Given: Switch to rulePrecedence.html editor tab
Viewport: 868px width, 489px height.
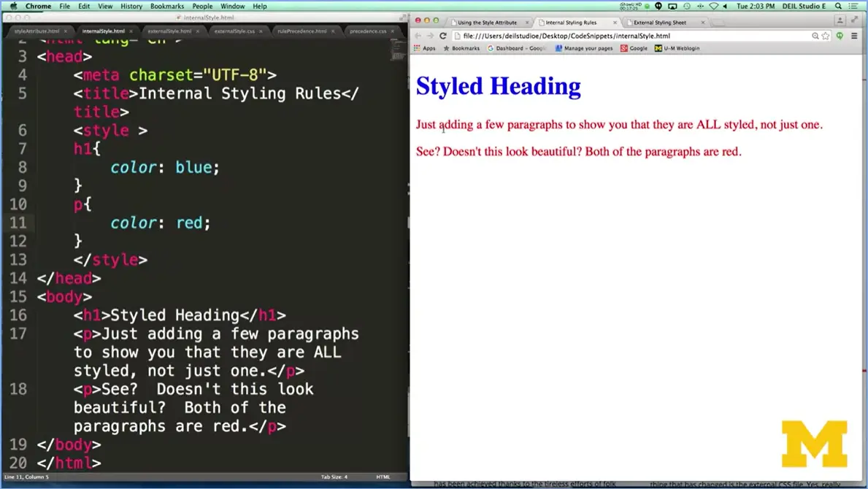Looking at the screenshot, I should [x=300, y=31].
